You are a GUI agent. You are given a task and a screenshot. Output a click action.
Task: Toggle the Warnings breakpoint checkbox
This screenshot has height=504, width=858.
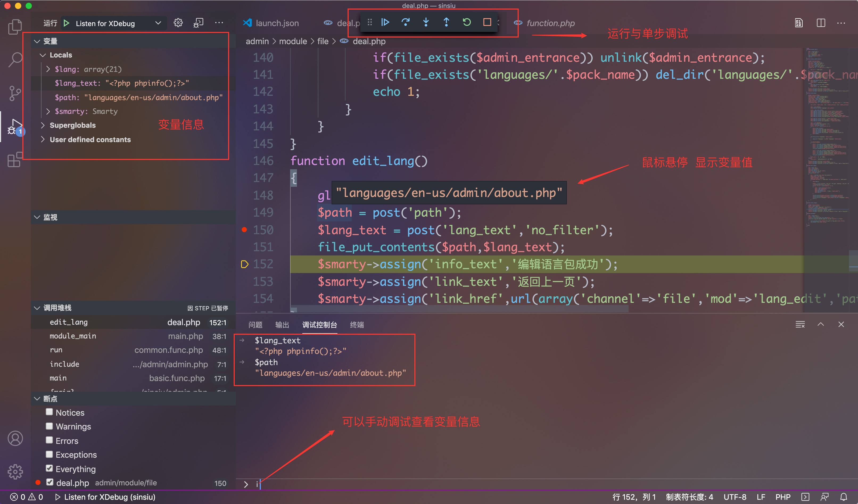(x=49, y=426)
